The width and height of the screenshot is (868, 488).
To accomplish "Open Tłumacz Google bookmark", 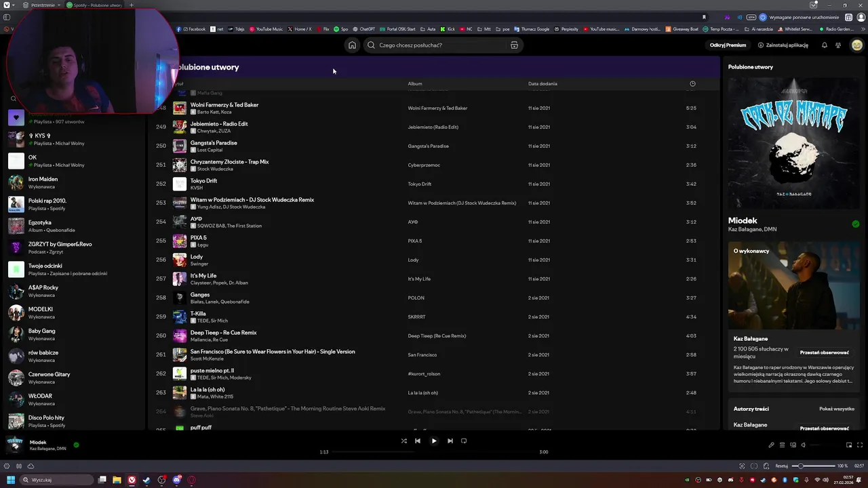I will (x=532, y=29).
